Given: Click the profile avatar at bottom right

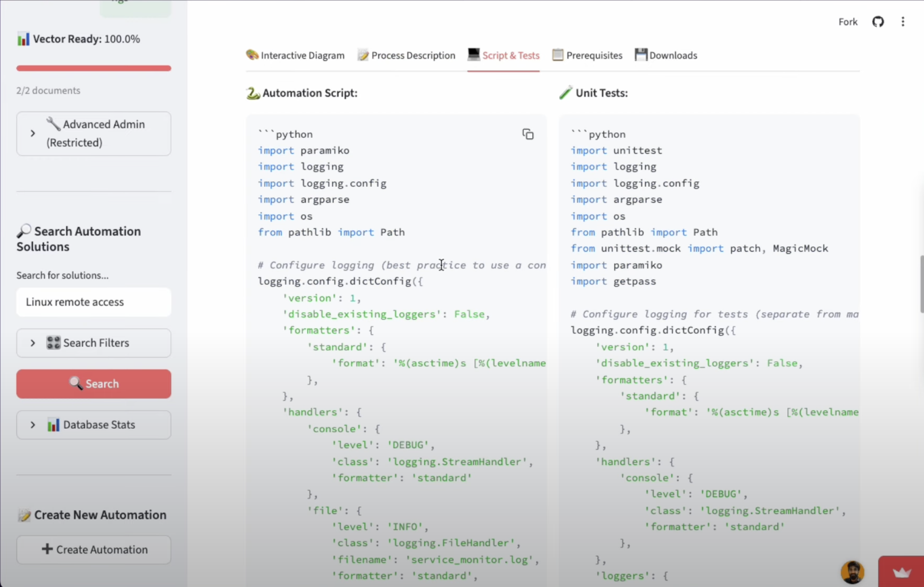Looking at the screenshot, I should [x=852, y=572].
